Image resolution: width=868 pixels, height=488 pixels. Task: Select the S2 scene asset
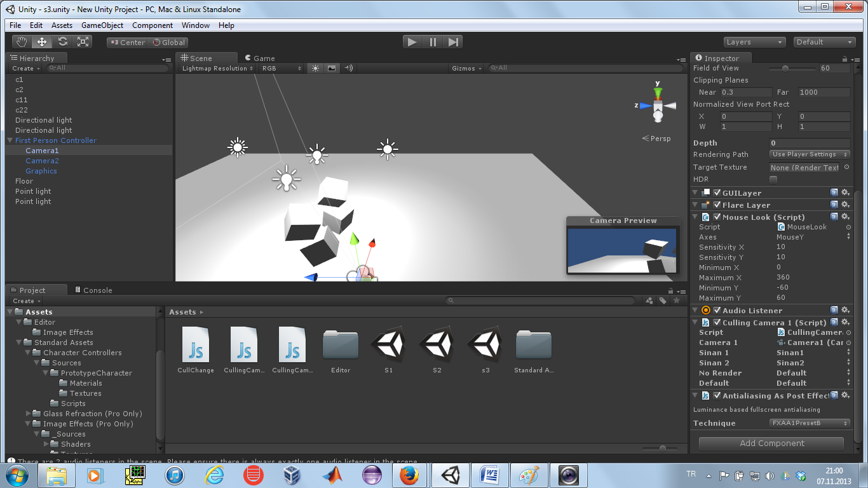point(437,349)
